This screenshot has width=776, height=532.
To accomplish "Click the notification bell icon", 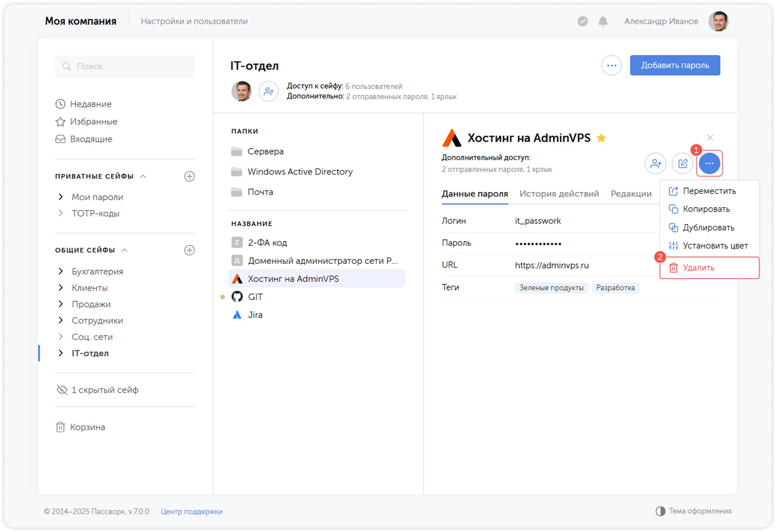I will click(603, 21).
